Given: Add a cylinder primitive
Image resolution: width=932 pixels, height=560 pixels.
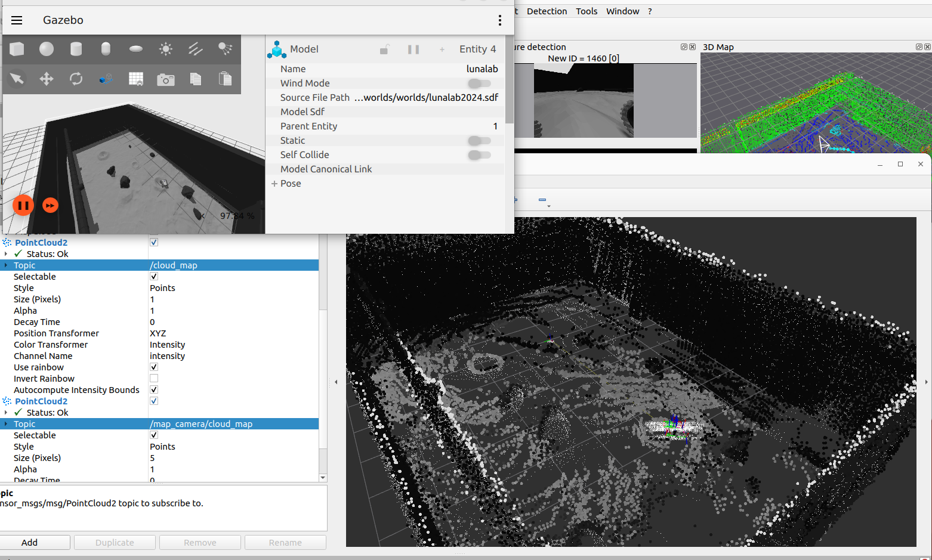Looking at the screenshot, I should pyautogui.click(x=76, y=49).
